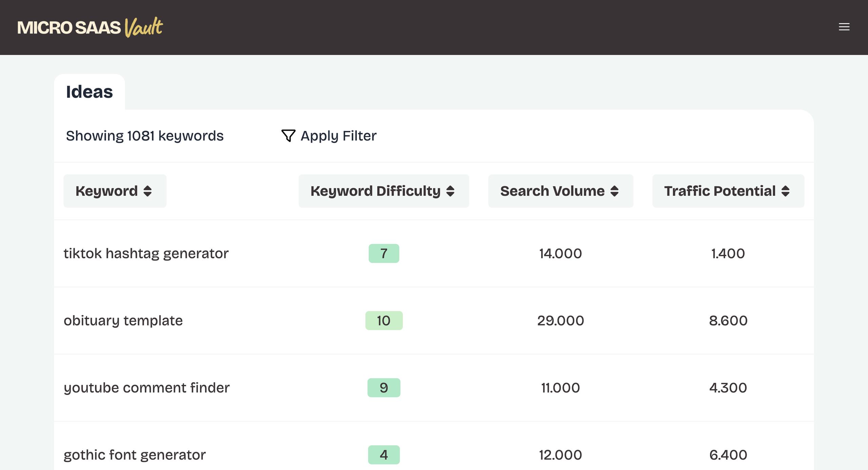The height and width of the screenshot is (470, 868).
Task: Click the Keyword sort arrows icon
Action: 147,191
